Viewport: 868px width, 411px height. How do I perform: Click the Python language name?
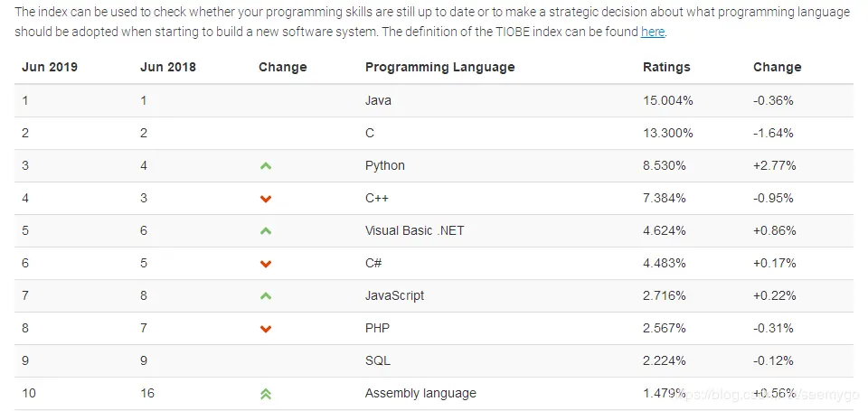[x=385, y=166]
